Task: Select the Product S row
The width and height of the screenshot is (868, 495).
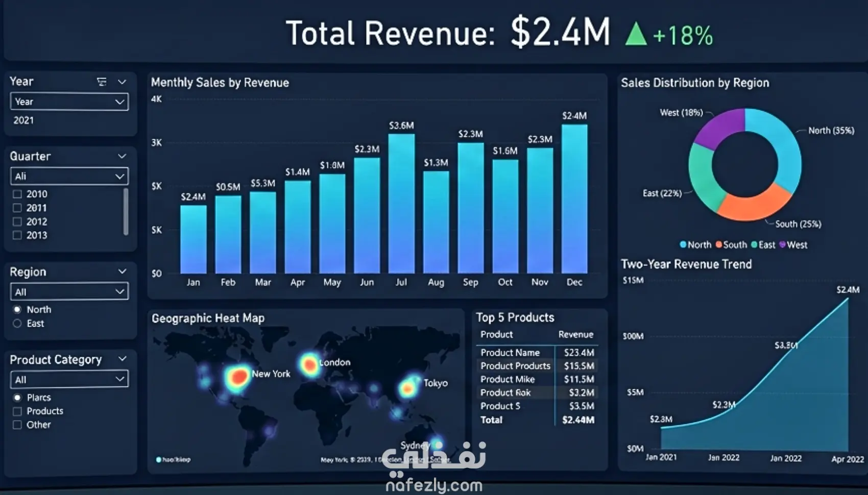Action: coord(537,406)
